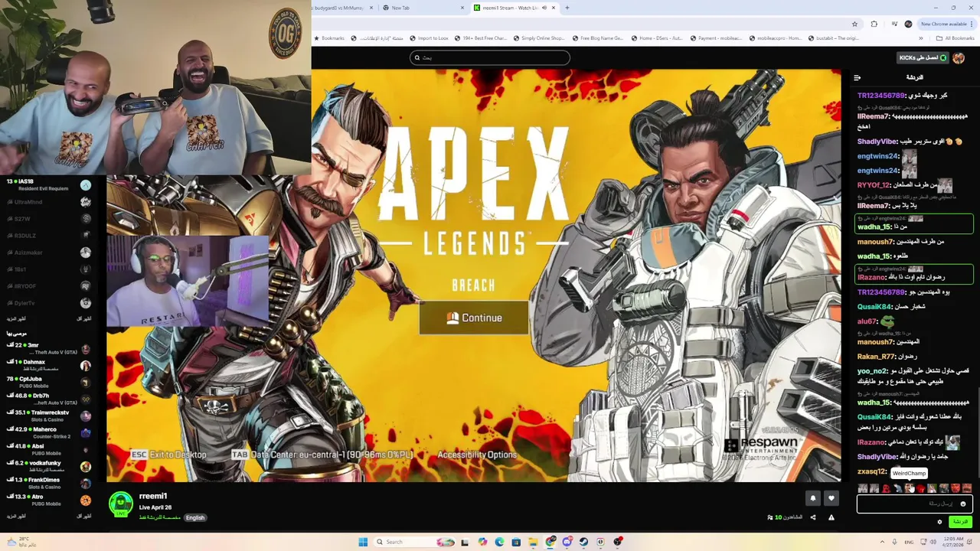Switch to the New Tab browser tab
The height and width of the screenshot is (551, 980).
423,8
